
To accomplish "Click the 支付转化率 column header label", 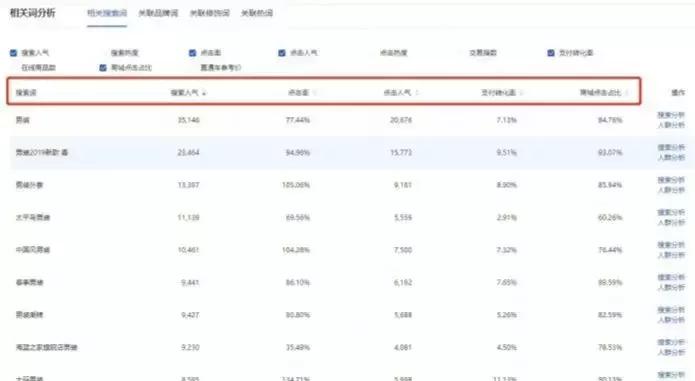I will [499, 93].
